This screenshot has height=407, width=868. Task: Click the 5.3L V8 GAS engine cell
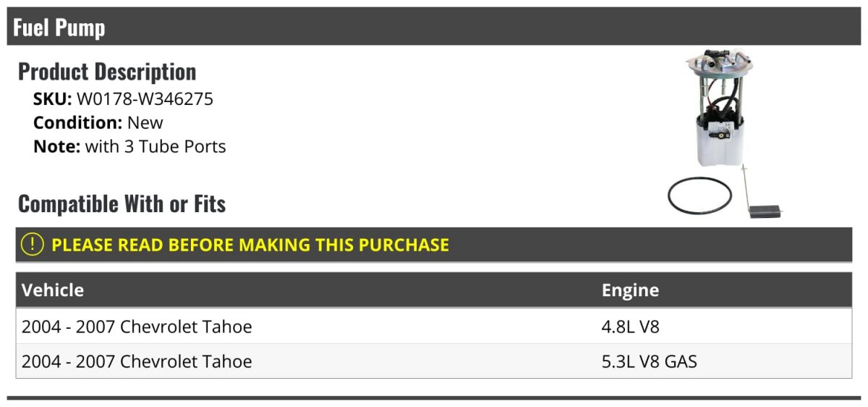pyautogui.click(x=650, y=361)
